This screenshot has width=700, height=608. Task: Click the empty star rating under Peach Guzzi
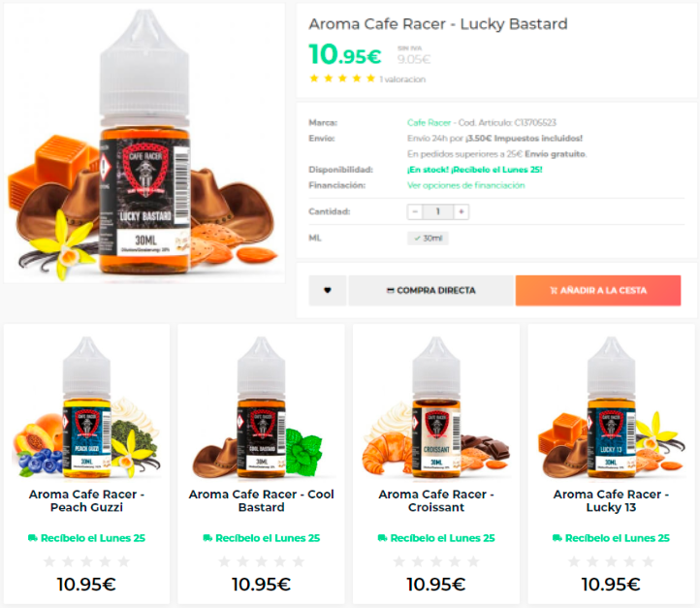86,561
